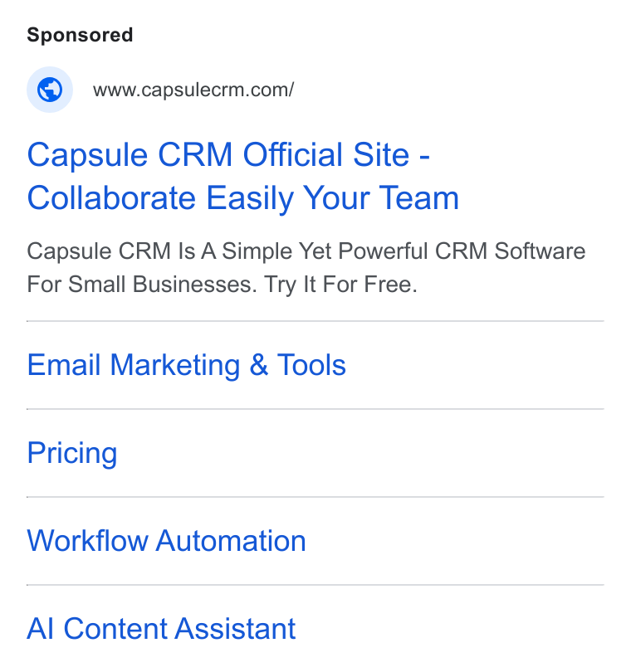This screenshot has width=631, height=672.
Task: Open the Pricing sitelink
Action: pyautogui.click(x=72, y=453)
